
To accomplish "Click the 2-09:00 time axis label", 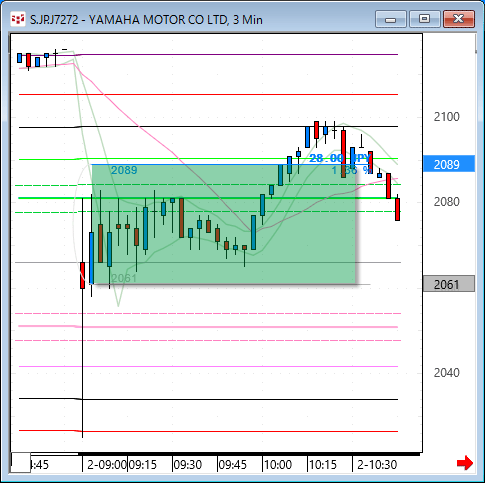I will [107, 464].
